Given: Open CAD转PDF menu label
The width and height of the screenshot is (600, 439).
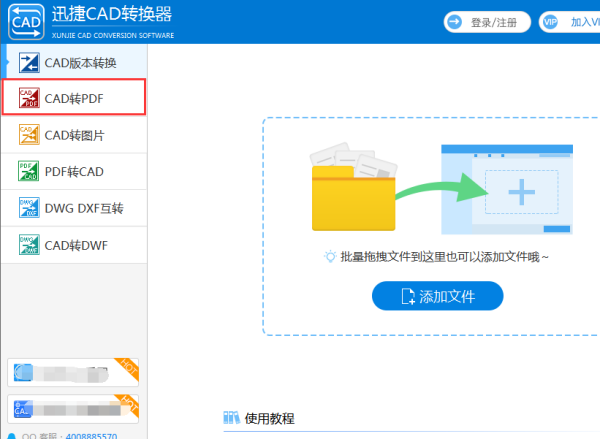Looking at the screenshot, I should pos(74,99).
